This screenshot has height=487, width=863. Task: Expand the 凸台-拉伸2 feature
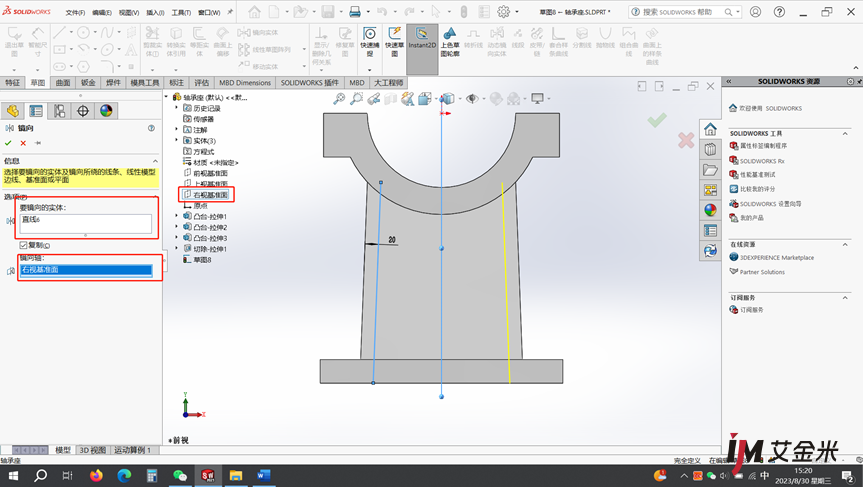177,227
